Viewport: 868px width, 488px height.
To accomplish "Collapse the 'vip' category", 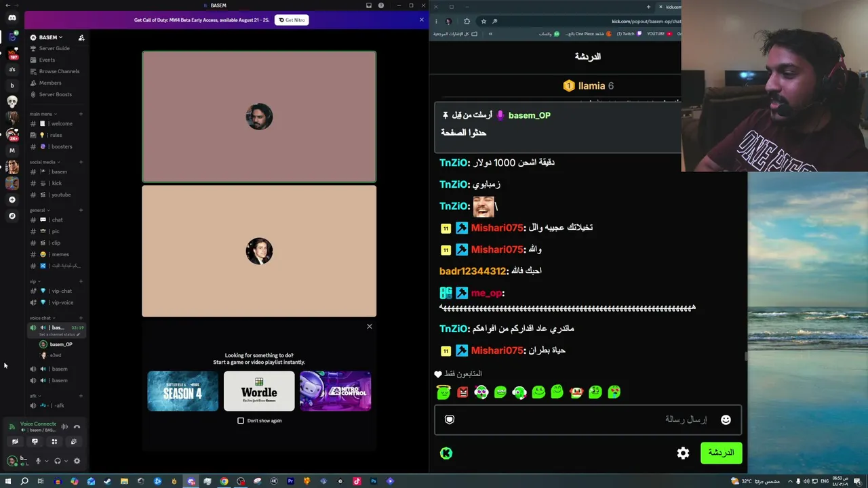I will (35, 281).
